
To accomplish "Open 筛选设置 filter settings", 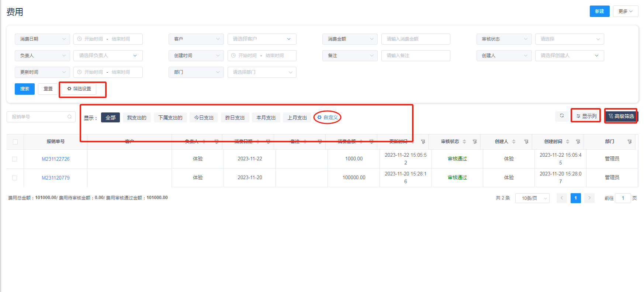I will click(x=79, y=89).
